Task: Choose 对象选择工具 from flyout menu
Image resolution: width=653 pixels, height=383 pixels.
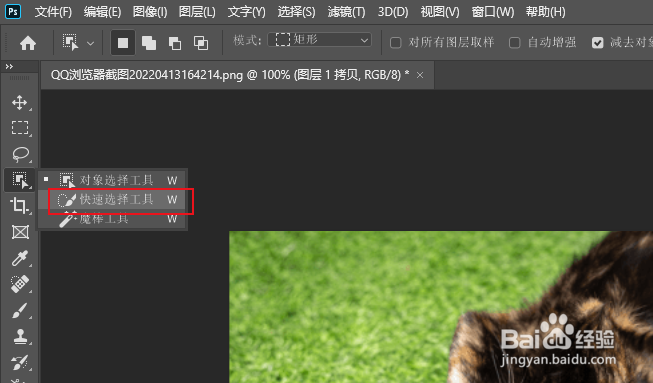Action: coord(112,180)
